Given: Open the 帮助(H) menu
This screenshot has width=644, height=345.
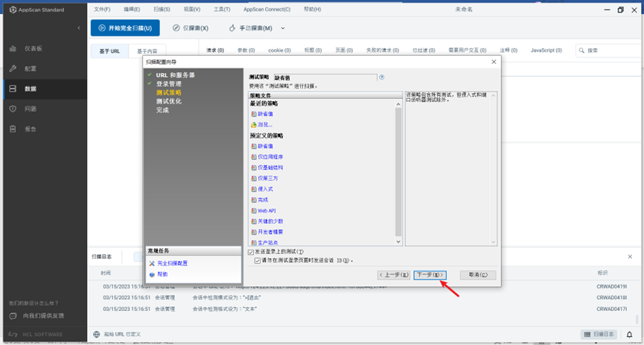Looking at the screenshot, I should pos(313,9).
